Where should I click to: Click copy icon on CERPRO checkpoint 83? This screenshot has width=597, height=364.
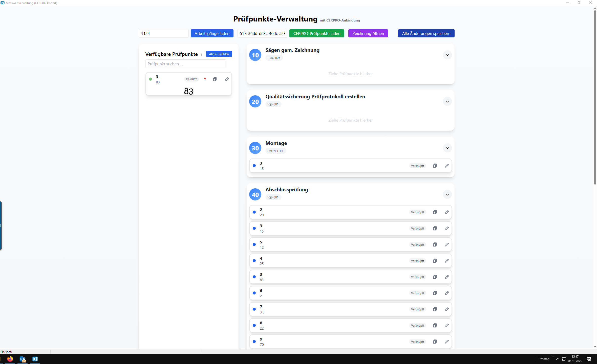pyautogui.click(x=215, y=79)
